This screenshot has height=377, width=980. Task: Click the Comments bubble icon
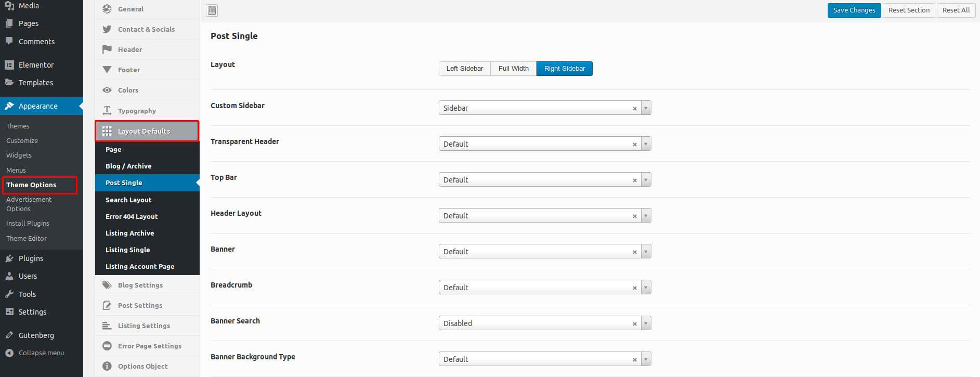coord(9,41)
